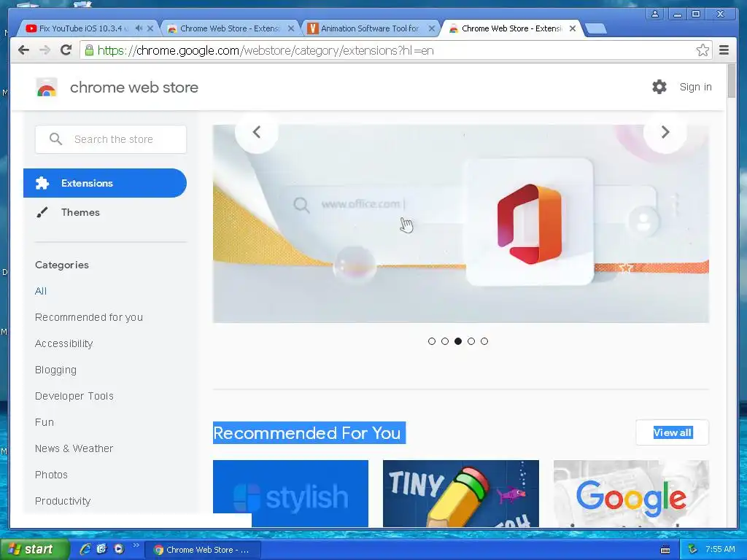
Task: Open the Google extension card
Action: coord(631,494)
